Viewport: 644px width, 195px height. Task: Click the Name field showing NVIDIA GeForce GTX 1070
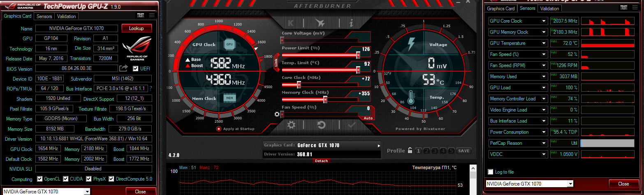click(x=76, y=28)
